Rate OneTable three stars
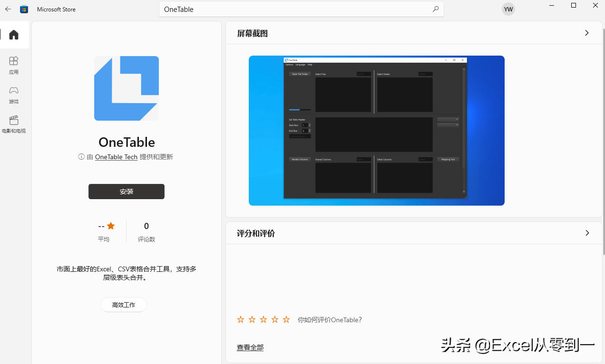 (x=263, y=320)
